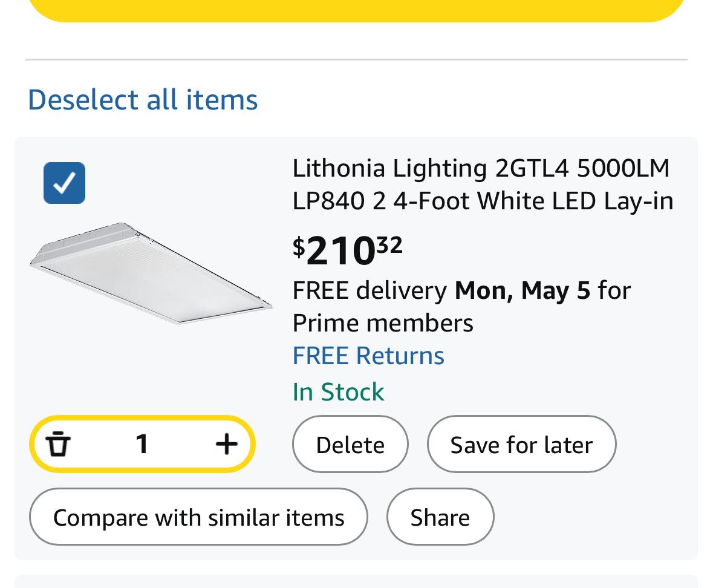Click the trash can icon in quantity stepper
Viewport: 713px width, 588px height.
click(59, 444)
